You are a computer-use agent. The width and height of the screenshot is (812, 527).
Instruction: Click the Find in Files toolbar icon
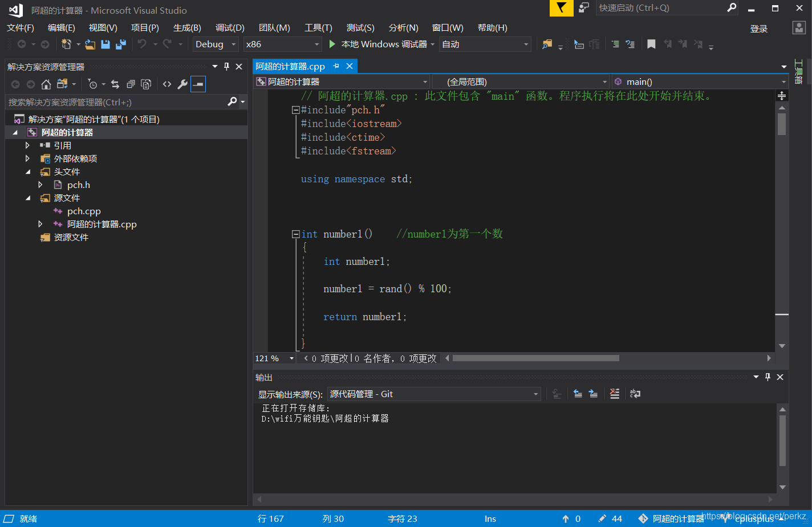coord(547,44)
